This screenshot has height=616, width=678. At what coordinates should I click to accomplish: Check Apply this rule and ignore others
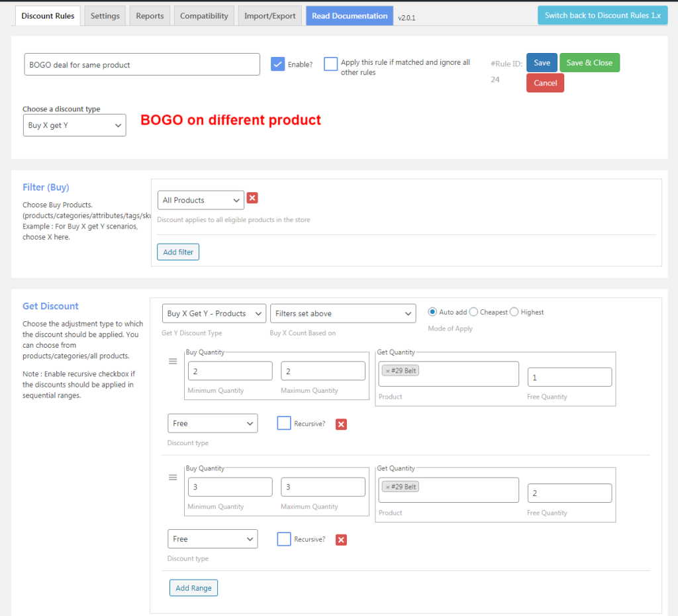(x=331, y=64)
